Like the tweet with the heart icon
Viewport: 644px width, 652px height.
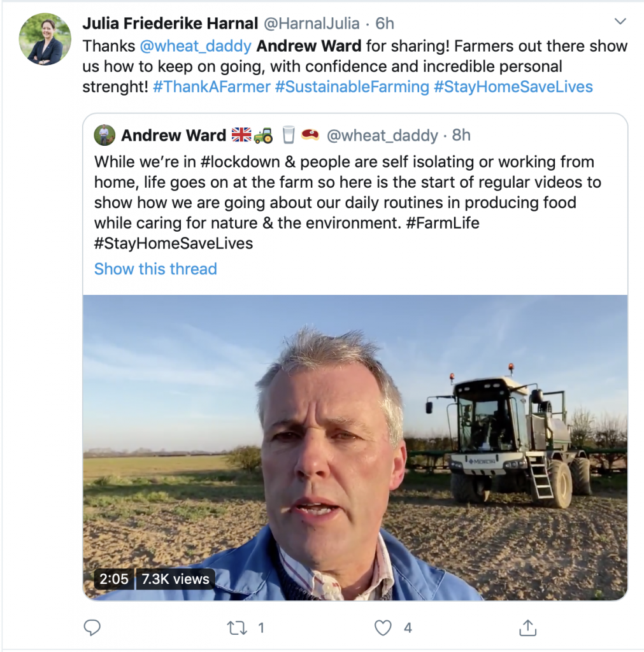point(383,628)
